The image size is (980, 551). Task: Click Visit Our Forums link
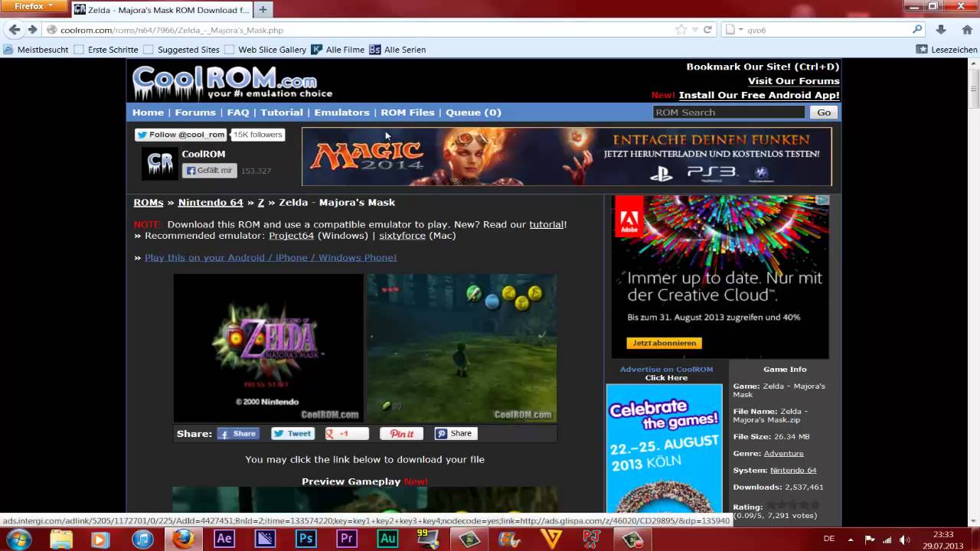[793, 81]
